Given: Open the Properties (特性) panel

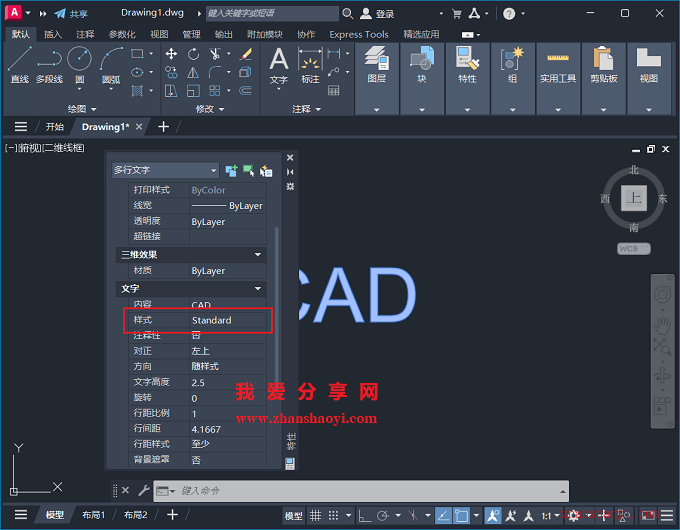Looking at the screenshot, I should (x=468, y=78).
